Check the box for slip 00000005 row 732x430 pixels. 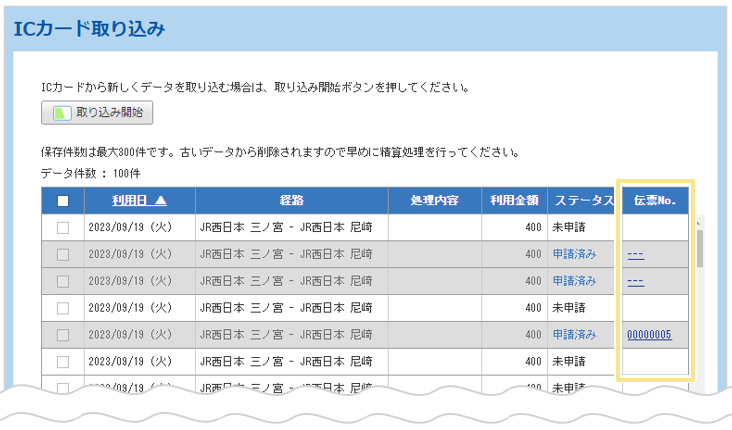pyautogui.click(x=63, y=335)
